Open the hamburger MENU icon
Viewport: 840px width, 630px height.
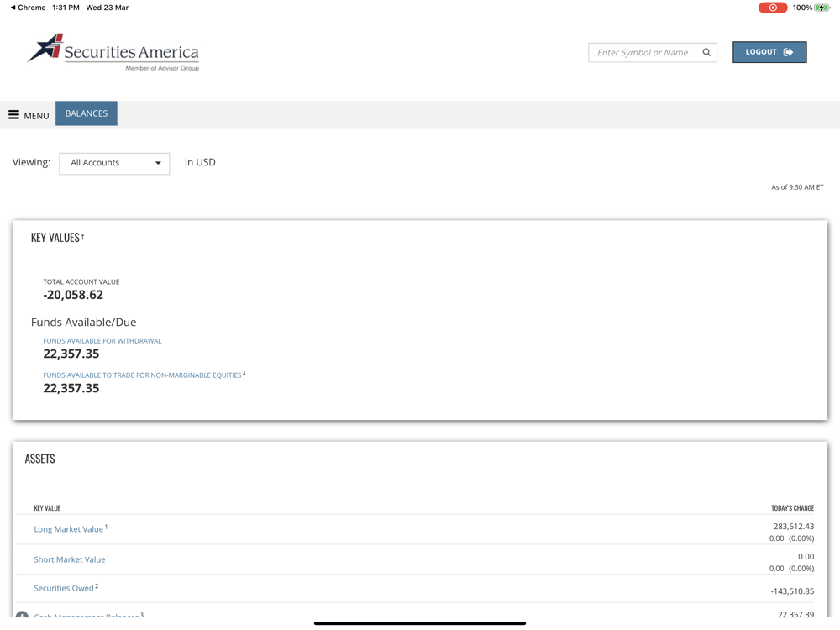14,114
